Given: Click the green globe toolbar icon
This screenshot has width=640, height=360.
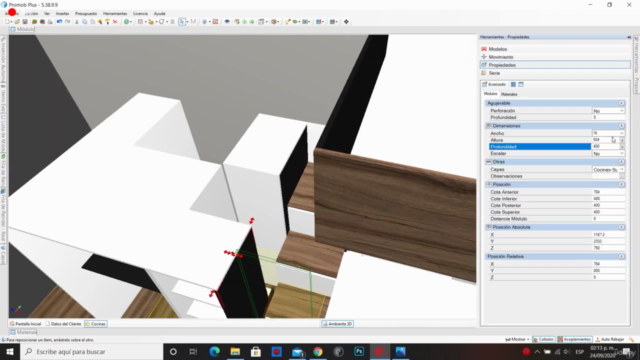Looking at the screenshot, I should [127, 22].
